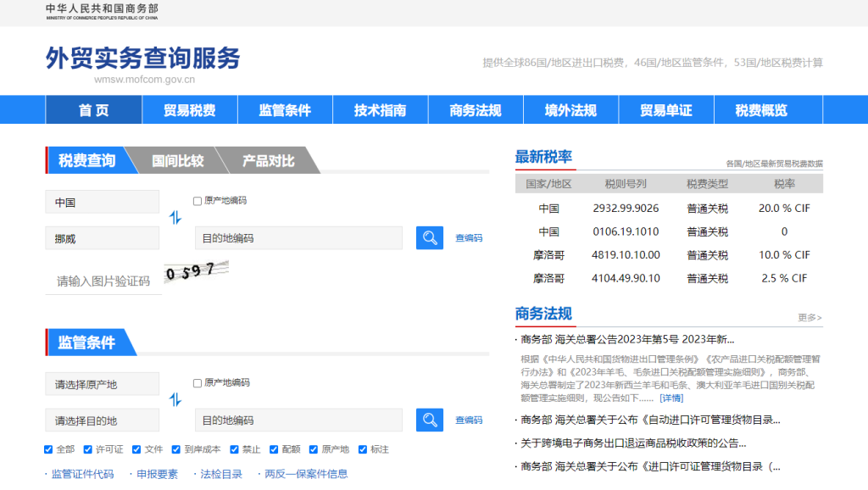The width and height of the screenshot is (868, 490).
Task: Click the 请输入图片验证码 input field
Action: click(x=103, y=281)
